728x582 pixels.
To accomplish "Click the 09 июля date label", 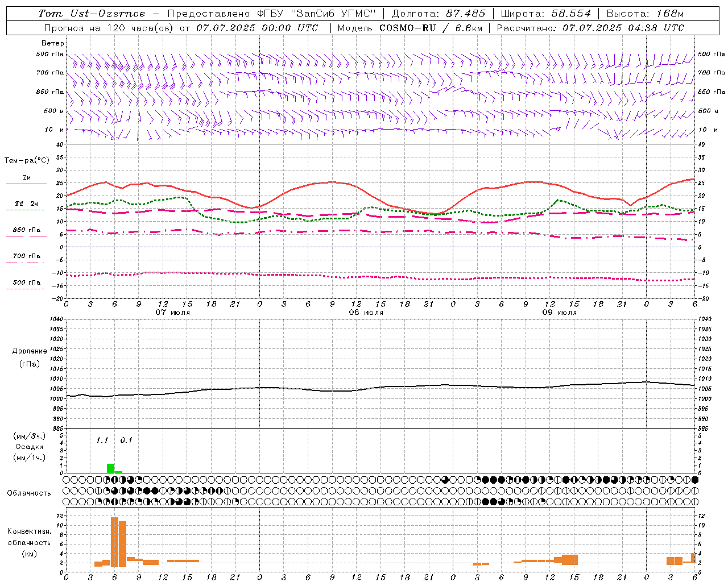I will pyautogui.click(x=559, y=313).
